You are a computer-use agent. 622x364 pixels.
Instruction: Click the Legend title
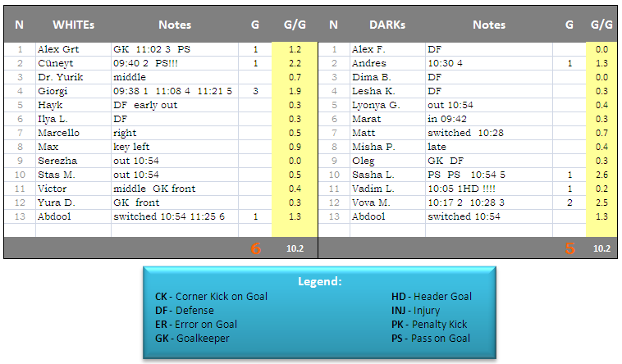[319, 281]
